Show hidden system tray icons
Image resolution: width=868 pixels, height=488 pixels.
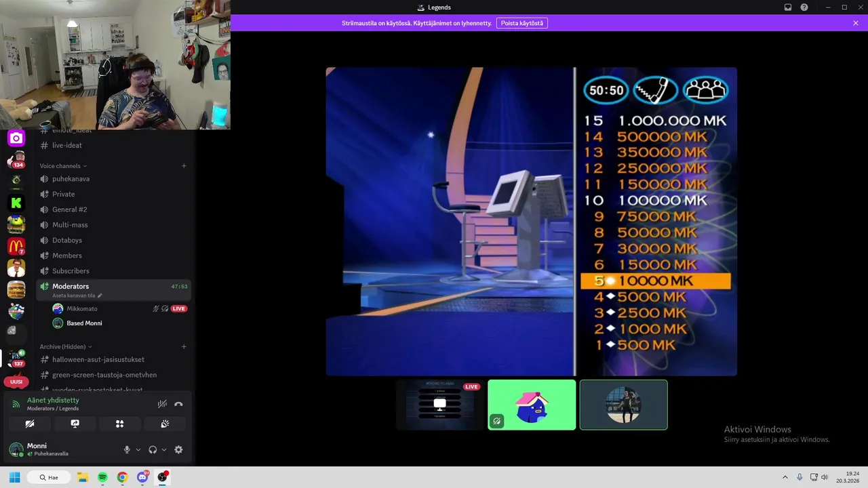pyautogui.click(x=785, y=477)
